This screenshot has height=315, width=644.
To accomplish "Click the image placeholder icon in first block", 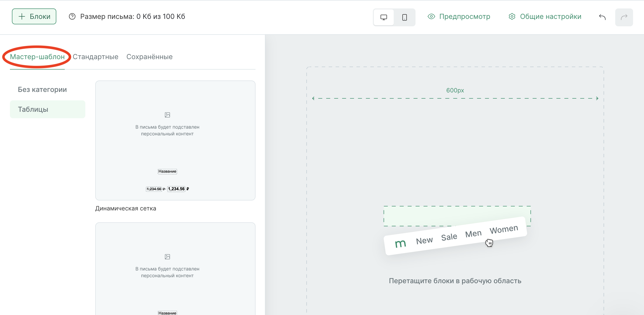I will click(167, 115).
